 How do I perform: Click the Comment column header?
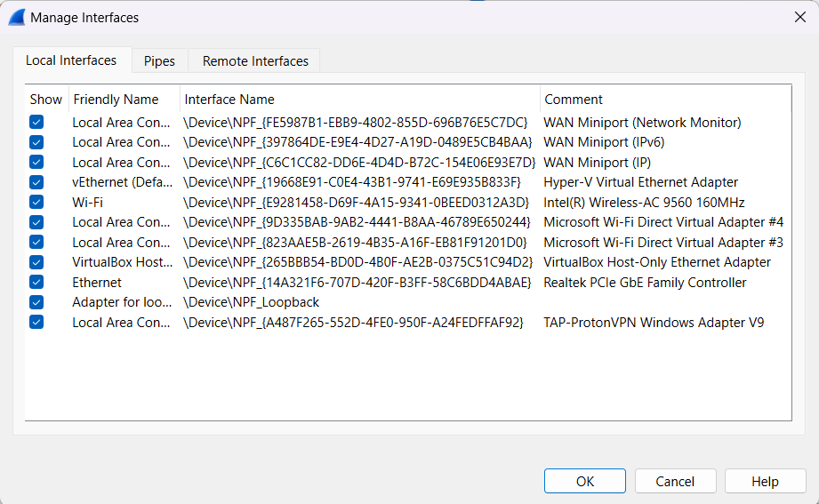574,100
